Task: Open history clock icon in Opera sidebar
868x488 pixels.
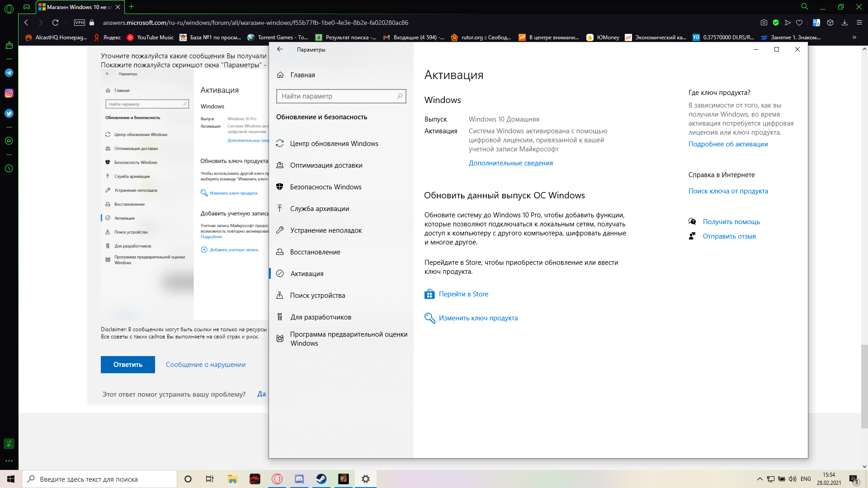Action: pyautogui.click(x=9, y=169)
